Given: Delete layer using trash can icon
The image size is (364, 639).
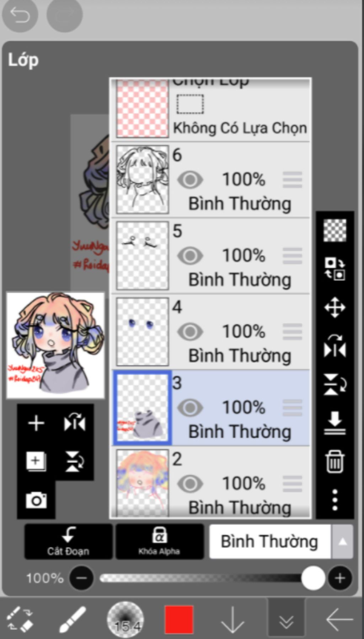Looking at the screenshot, I should coord(335,461).
